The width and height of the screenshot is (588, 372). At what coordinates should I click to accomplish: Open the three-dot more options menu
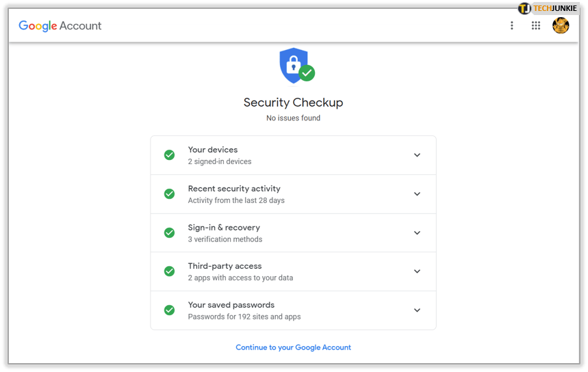[x=511, y=26]
